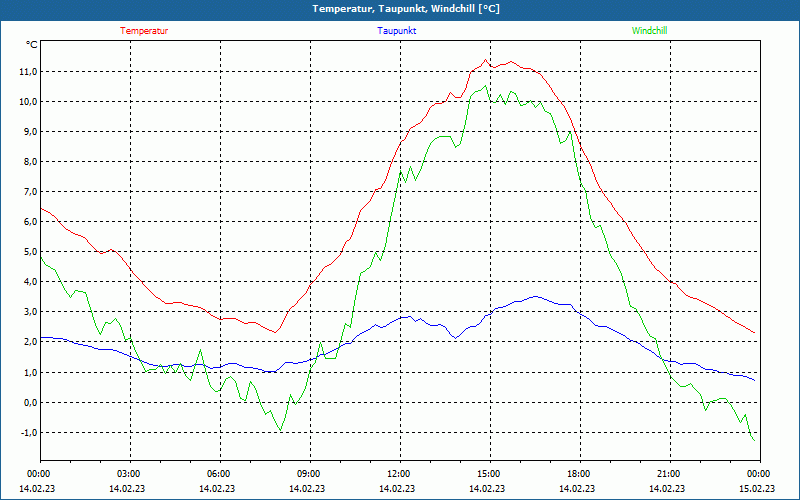Image resolution: width=800 pixels, height=500 pixels.
Task: Click the 8,0 y-axis value
Action: coord(30,162)
